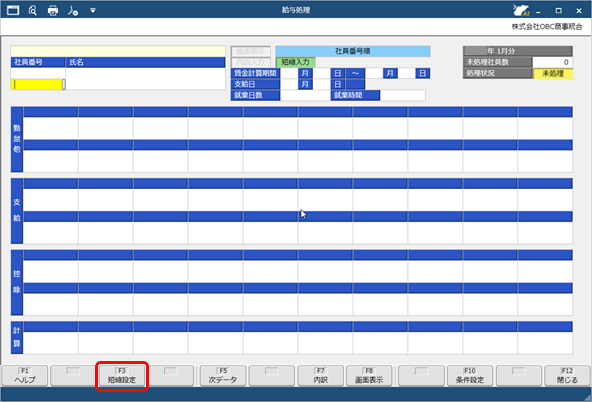Click the AI mascot icon

[x=521, y=10]
